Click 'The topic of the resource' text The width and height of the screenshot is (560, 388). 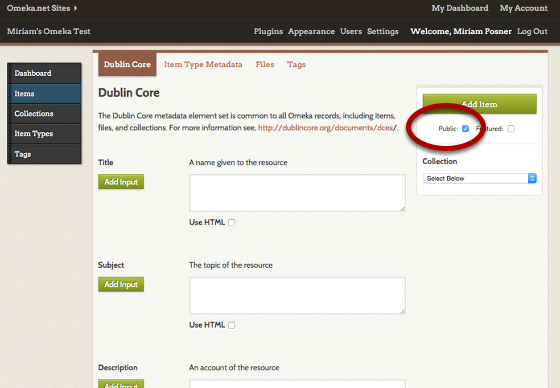coord(231,265)
